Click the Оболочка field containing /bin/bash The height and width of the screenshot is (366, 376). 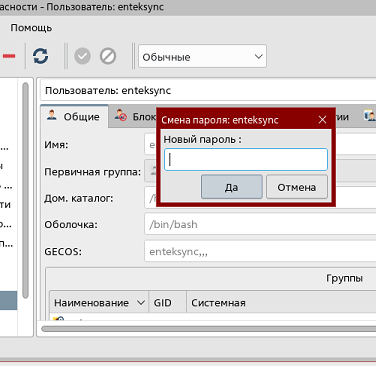260,224
